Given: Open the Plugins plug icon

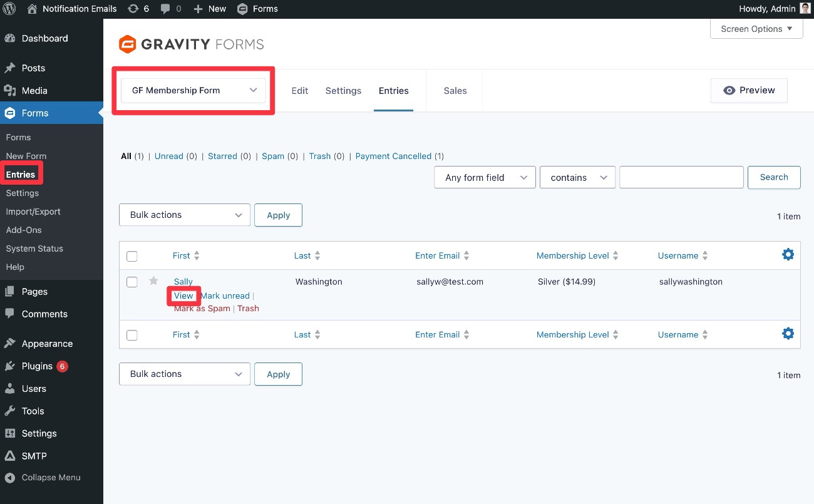Looking at the screenshot, I should [x=9, y=366].
